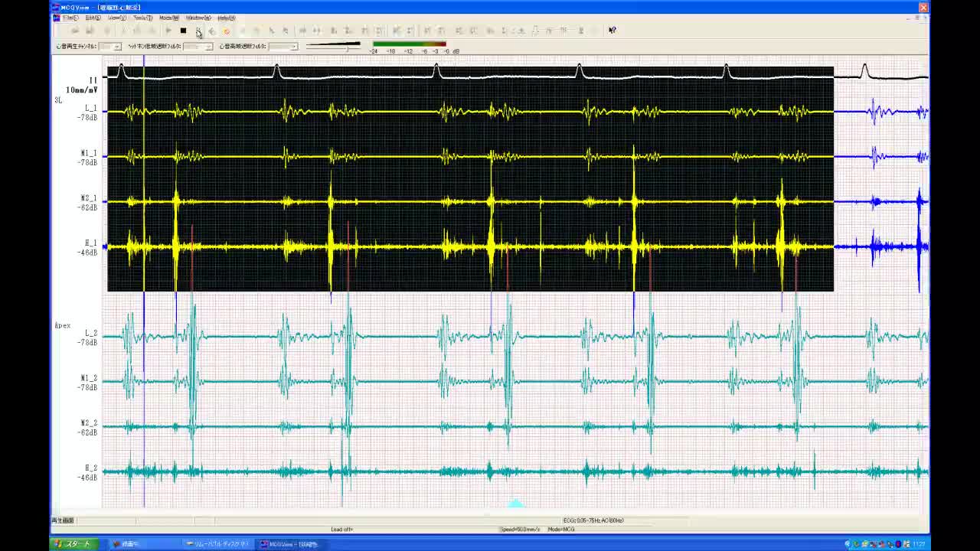This screenshot has width=980, height=551.
Task: Click the toolbar icon right of the stop button
Action: click(x=198, y=31)
